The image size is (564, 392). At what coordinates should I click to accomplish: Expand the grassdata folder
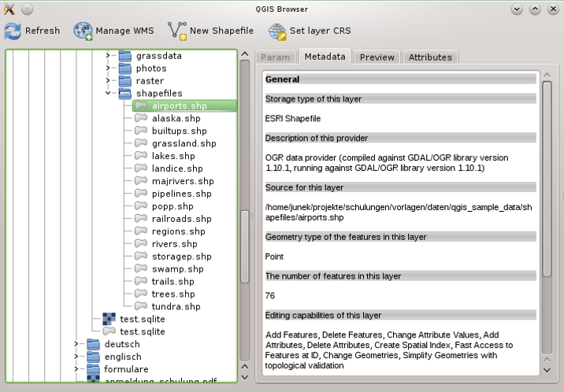108,55
